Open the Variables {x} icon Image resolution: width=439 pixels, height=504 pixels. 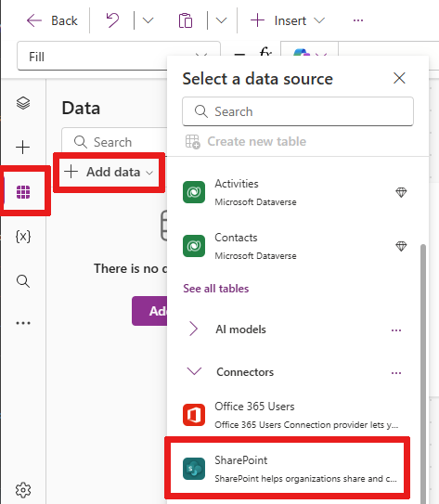(x=23, y=237)
